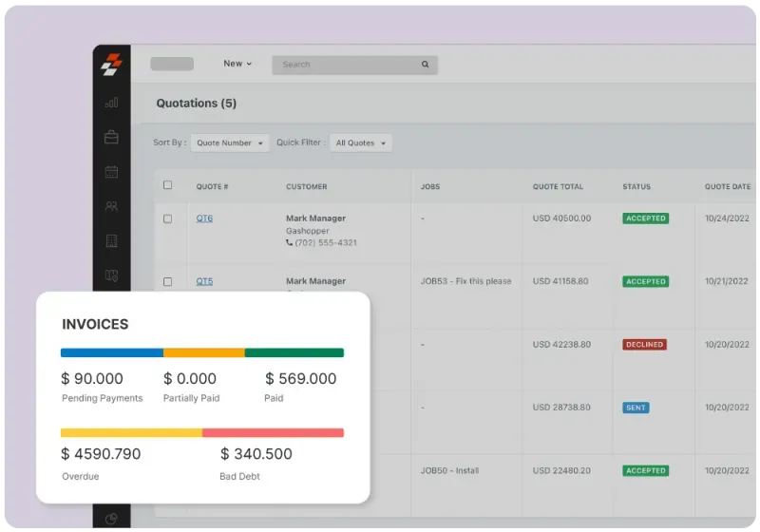Open the map location icon

point(112,275)
